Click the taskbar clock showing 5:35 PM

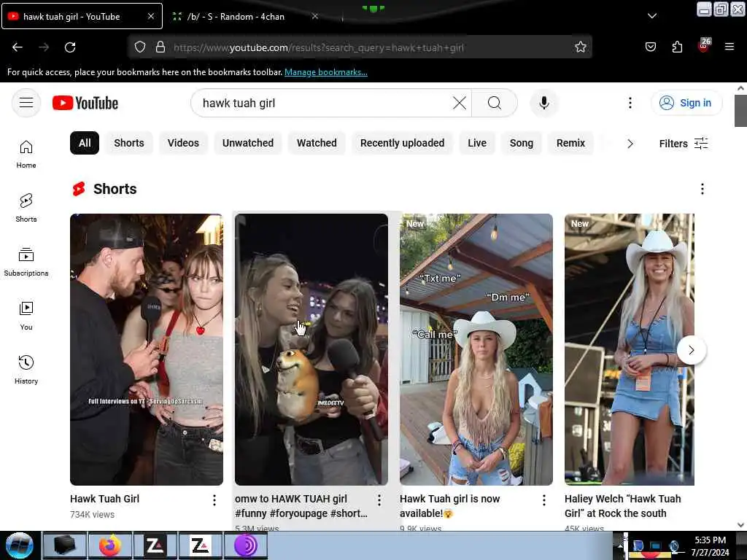710,545
